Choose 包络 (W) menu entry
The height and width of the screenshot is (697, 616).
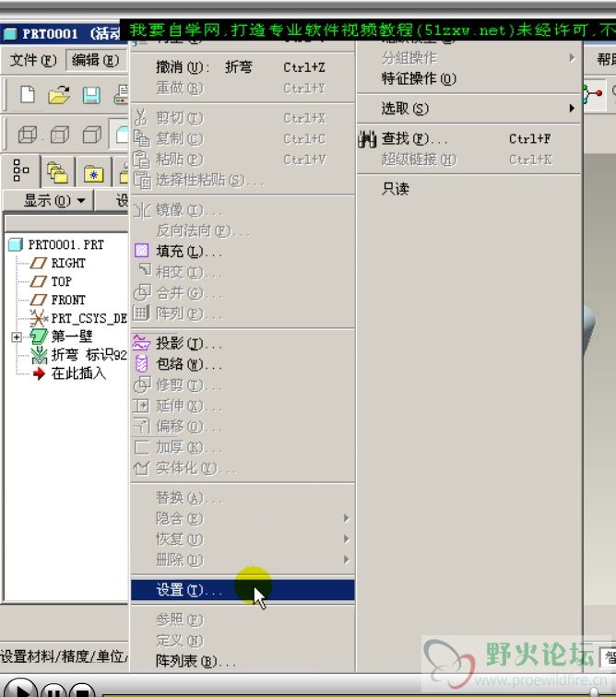pos(243,364)
